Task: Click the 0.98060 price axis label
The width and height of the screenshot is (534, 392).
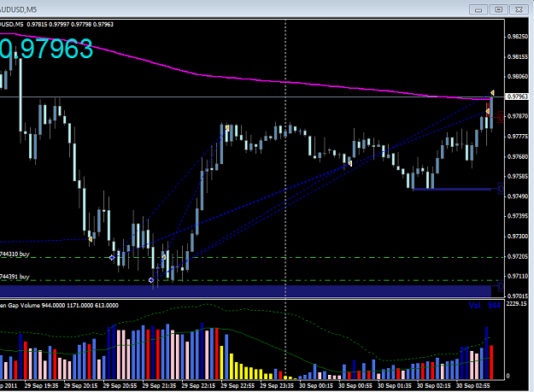Action: (x=518, y=77)
